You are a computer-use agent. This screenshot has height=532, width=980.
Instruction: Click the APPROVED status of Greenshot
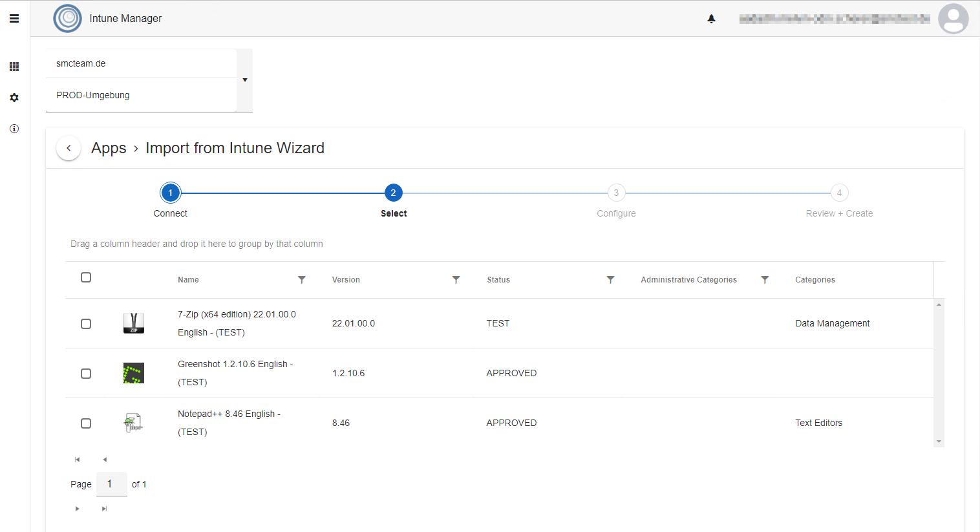511,373
